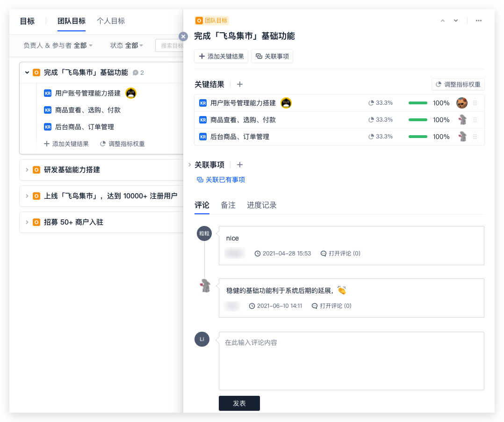Click the X icon to clear objective selection

click(183, 36)
